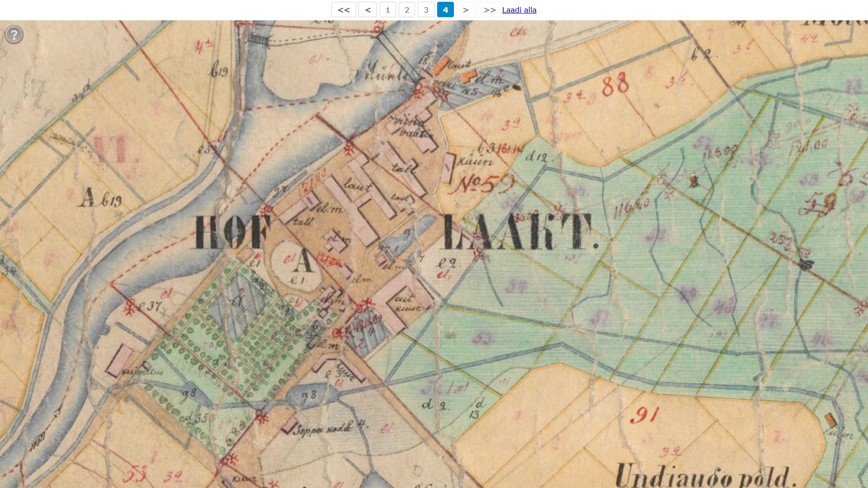868x488 pixels.
Task: Jump to last page with >> button
Action: [x=490, y=10]
